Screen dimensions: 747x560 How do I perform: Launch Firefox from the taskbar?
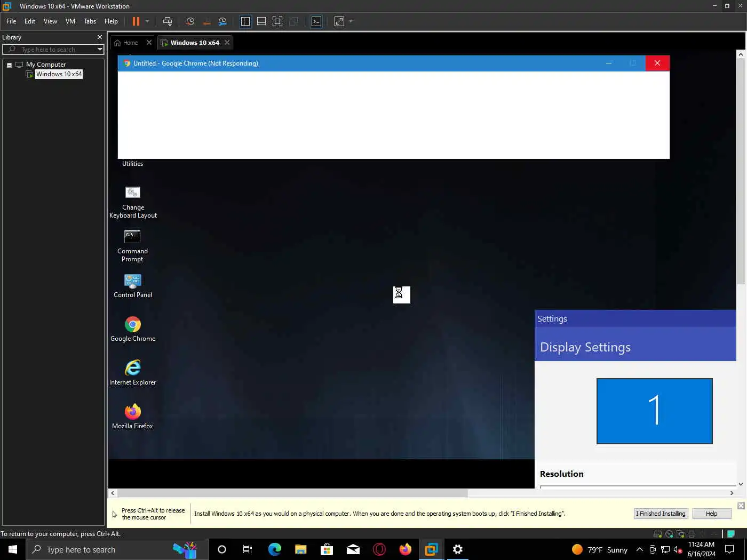[406, 549]
